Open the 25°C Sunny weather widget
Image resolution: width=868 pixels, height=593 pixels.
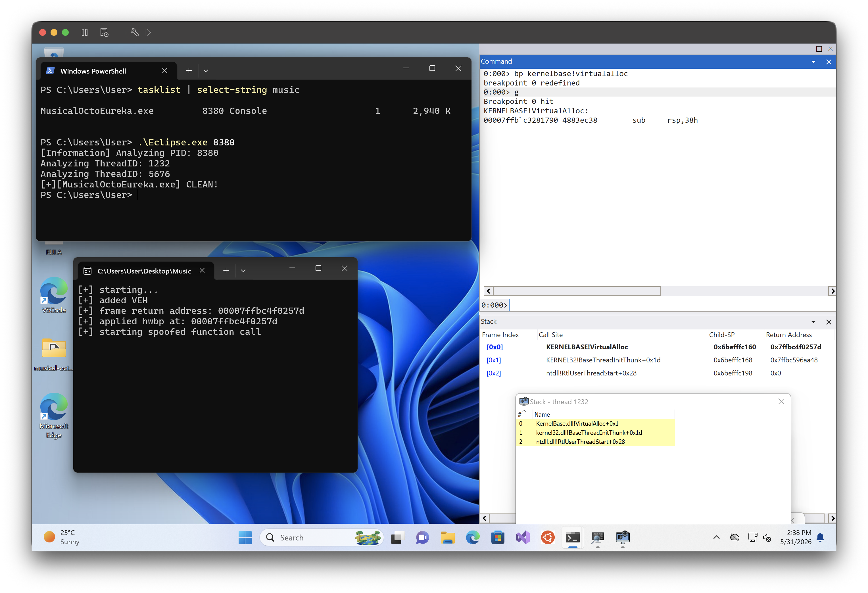62,537
